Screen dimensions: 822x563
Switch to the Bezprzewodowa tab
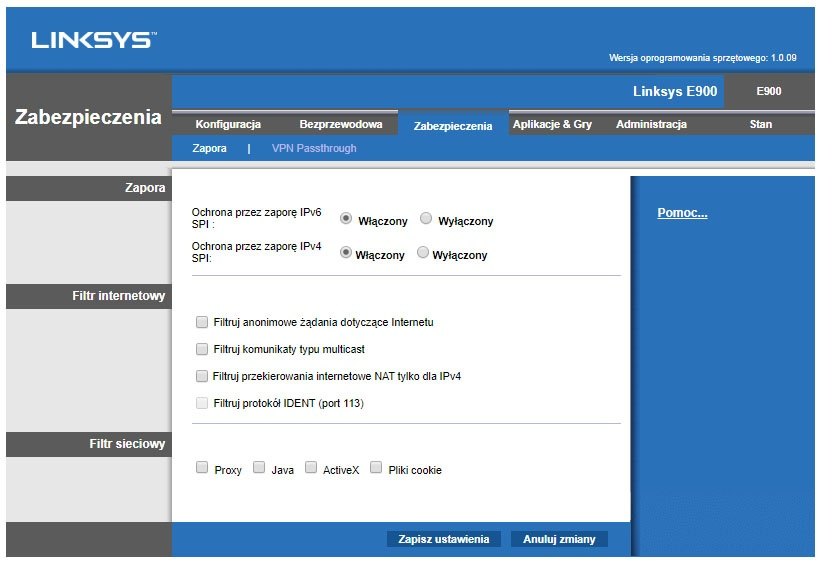pyautogui.click(x=341, y=125)
